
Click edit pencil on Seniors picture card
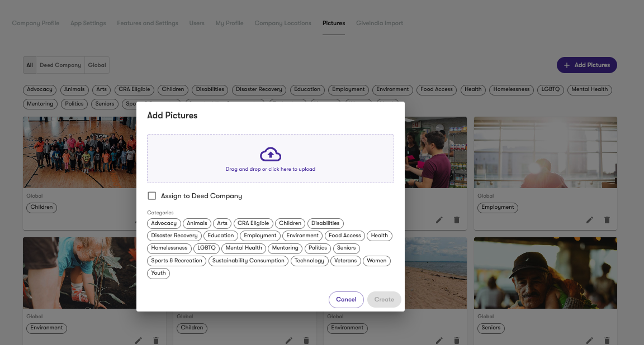pyautogui.click(x=589, y=341)
